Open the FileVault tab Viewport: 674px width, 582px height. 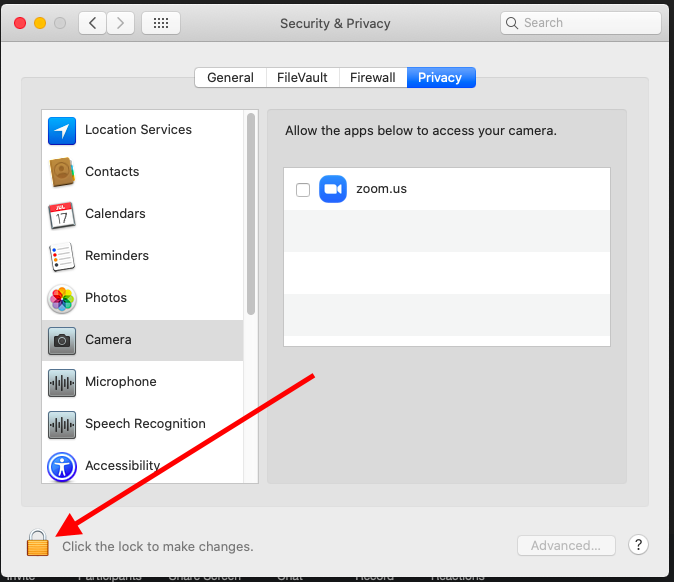(x=302, y=78)
